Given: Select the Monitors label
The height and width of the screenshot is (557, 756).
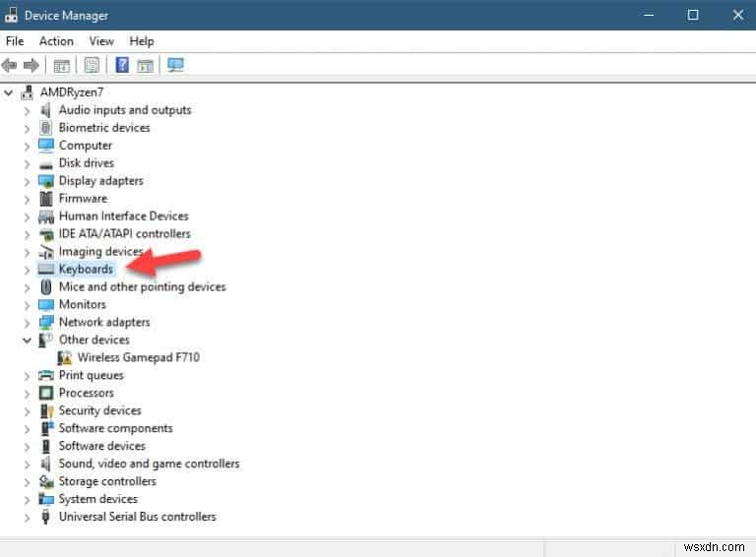Looking at the screenshot, I should click(x=83, y=304).
